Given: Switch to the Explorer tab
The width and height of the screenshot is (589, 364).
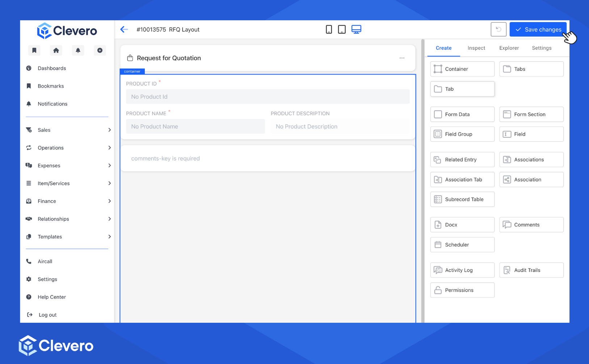Looking at the screenshot, I should tap(509, 48).
